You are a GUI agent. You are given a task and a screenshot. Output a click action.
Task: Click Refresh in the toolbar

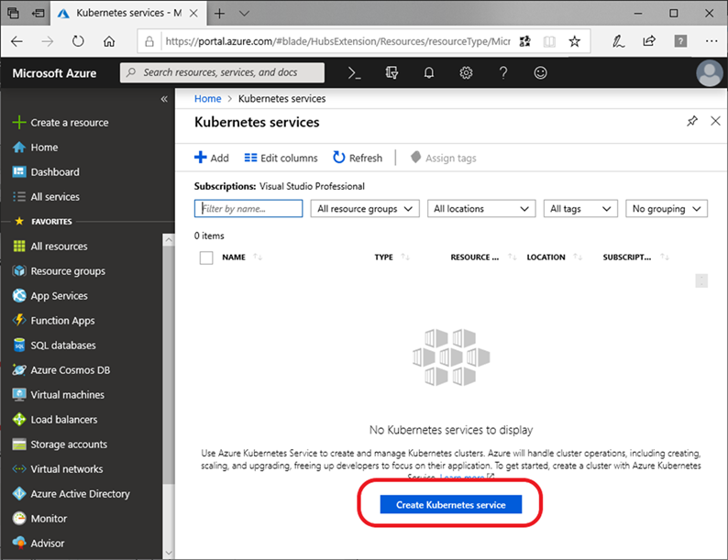(x=358, y=158)
